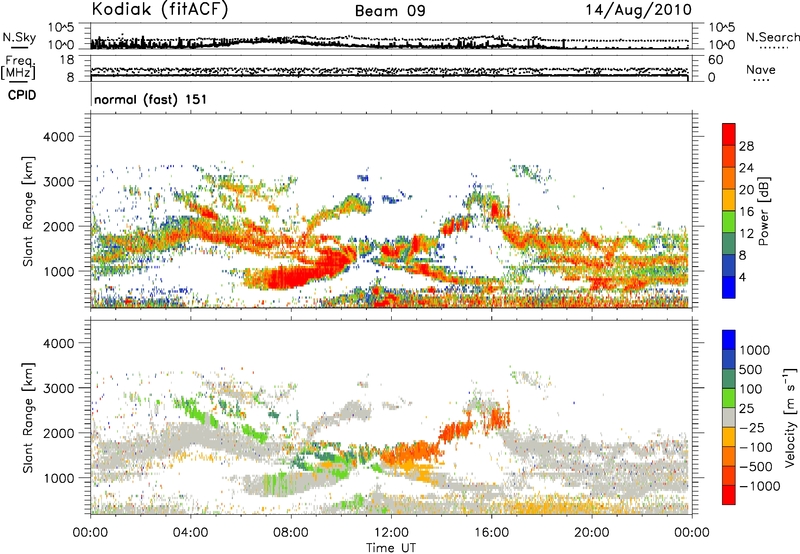Click the '4' label on the power color bar
Viewport: 800px width, 554px height.
(742, 278)
